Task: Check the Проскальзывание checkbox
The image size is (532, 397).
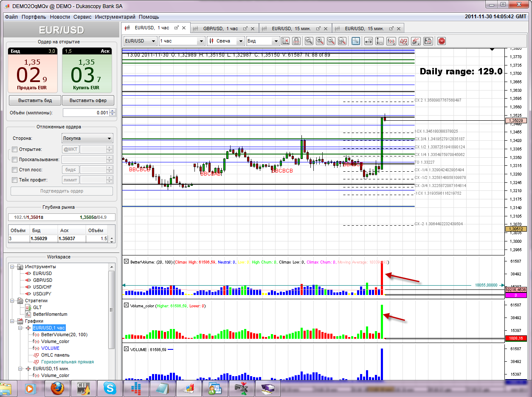Action: click(15, 159)
